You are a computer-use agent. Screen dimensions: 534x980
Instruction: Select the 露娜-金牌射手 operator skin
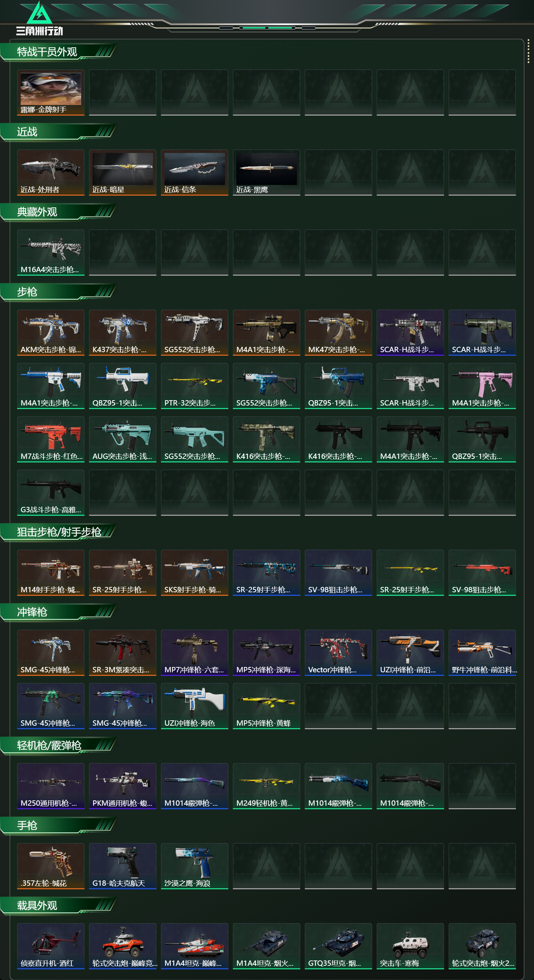tap(51, 92)
